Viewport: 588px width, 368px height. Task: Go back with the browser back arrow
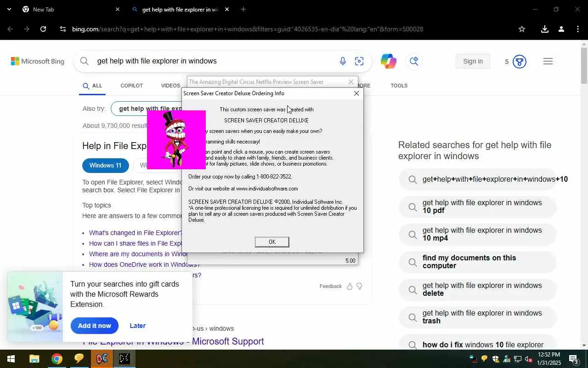(x=10, y=29)
